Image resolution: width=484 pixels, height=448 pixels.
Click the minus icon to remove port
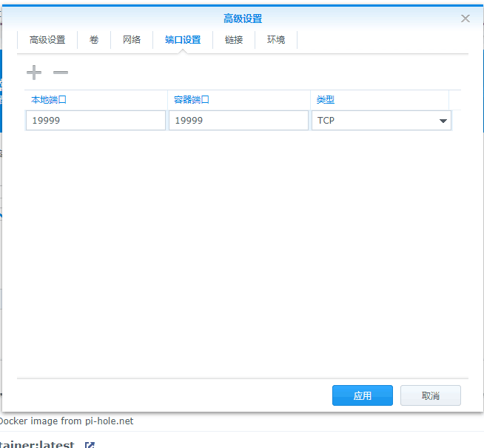pos(61,73)
